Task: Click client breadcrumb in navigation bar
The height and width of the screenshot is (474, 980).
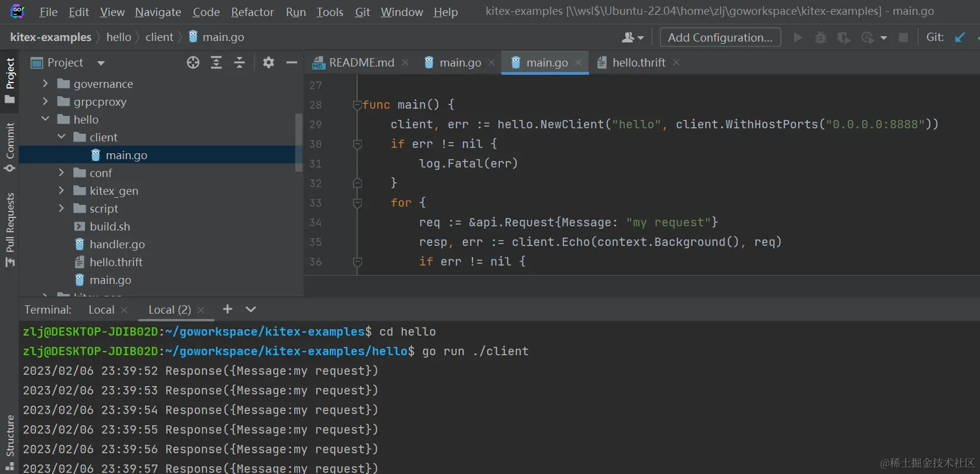Action: [159, 37]
